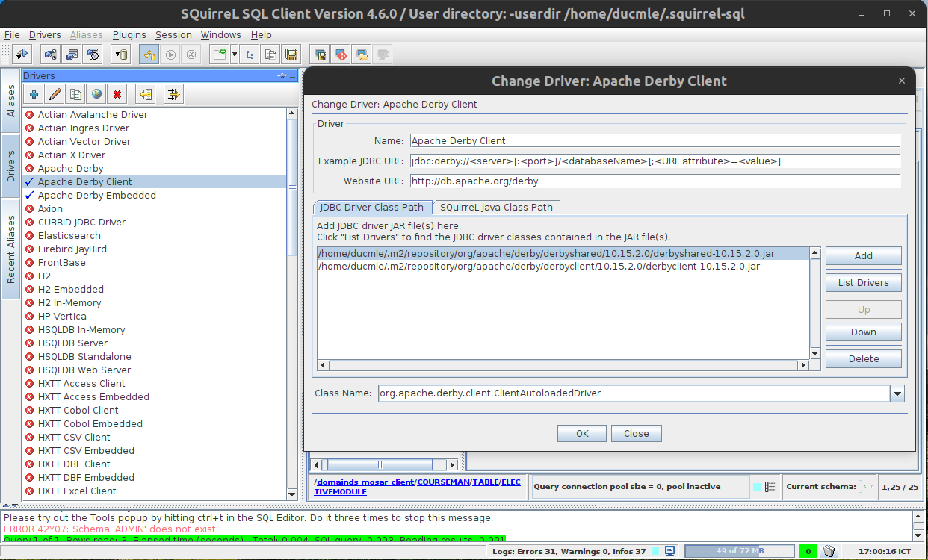This screenshot has width=928, height=560.
Task: Create new driver with blue plus icon
Action: point(34,94)
